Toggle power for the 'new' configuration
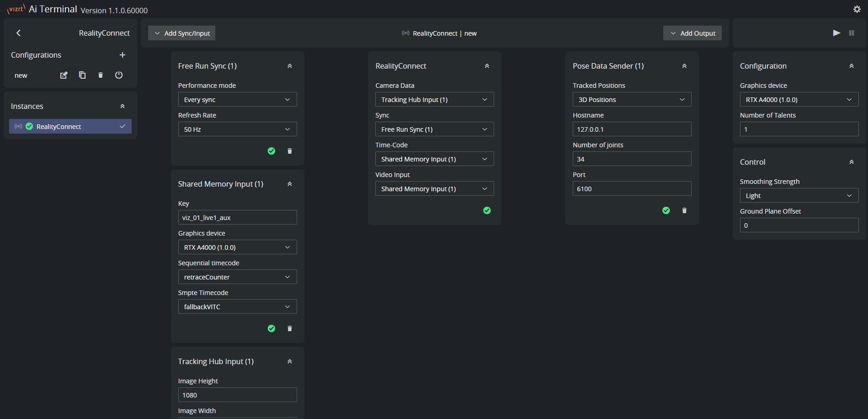 point(119,75)
